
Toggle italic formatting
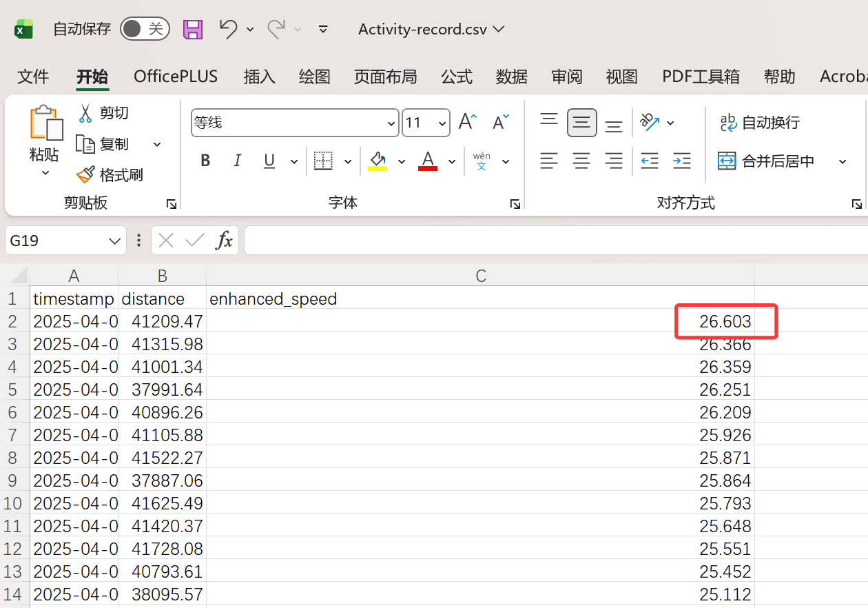click(x=238, y=161)
